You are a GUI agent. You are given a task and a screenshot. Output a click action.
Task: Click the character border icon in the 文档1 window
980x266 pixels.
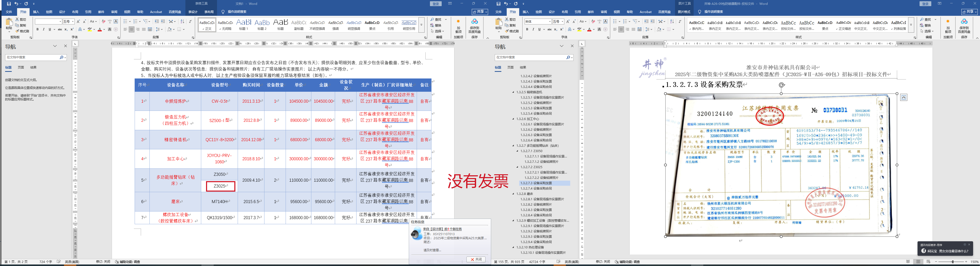pyautogui.click(x=116, y=22)
